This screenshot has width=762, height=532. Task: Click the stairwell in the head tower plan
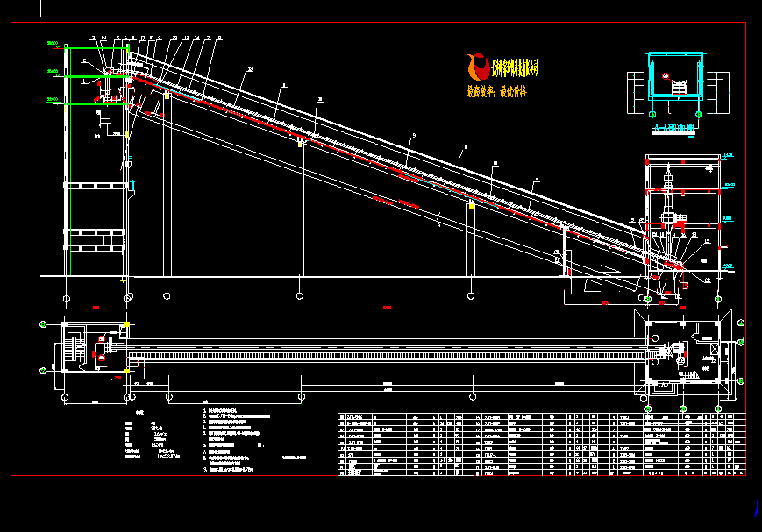point(75,346)
